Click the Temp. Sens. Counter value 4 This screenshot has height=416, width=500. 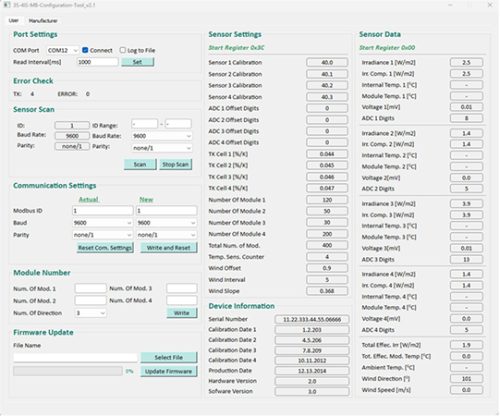[327, 257]
